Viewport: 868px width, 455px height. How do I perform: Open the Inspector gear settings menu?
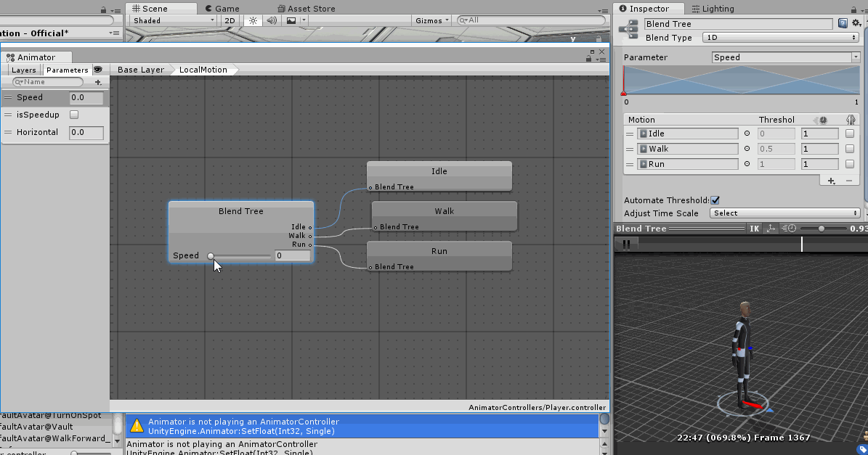click(x=856, y=24)
